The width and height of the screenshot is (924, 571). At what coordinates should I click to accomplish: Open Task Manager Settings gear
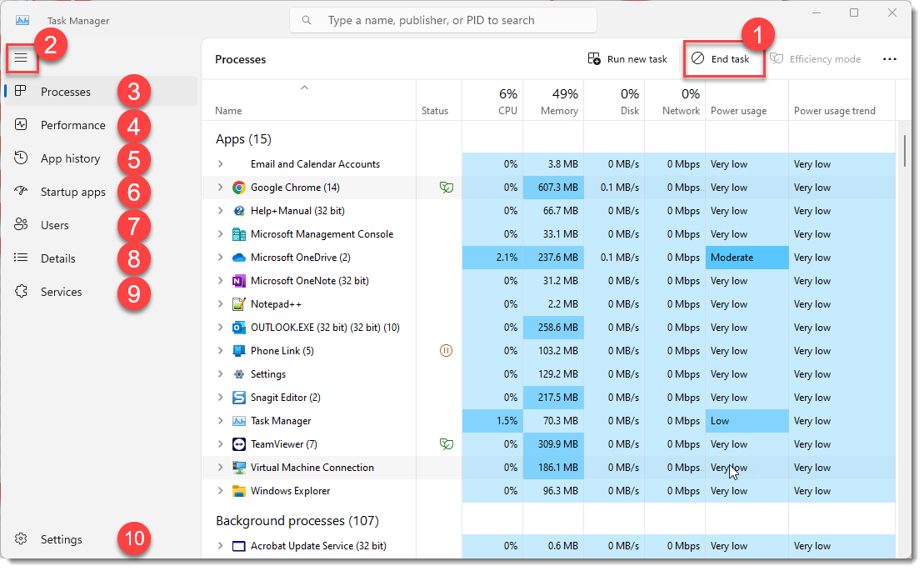(22, 539)
